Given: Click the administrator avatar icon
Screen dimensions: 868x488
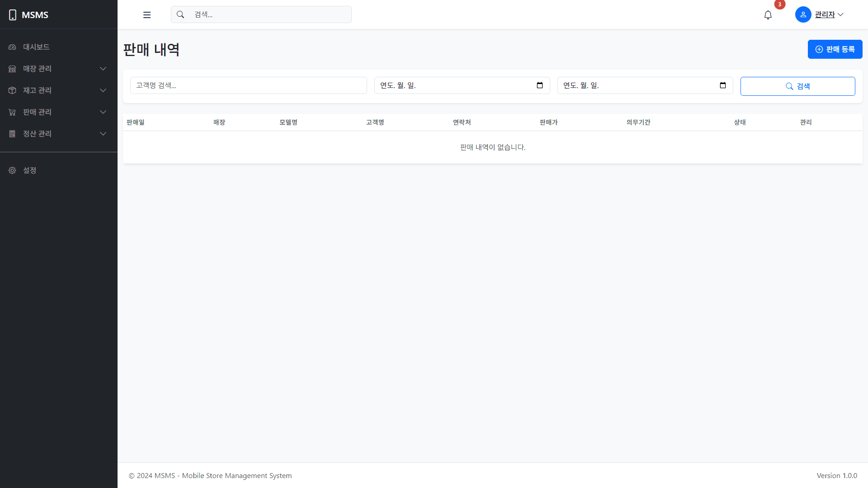Looking at the screenshot, I should click(x=803, y=14).
